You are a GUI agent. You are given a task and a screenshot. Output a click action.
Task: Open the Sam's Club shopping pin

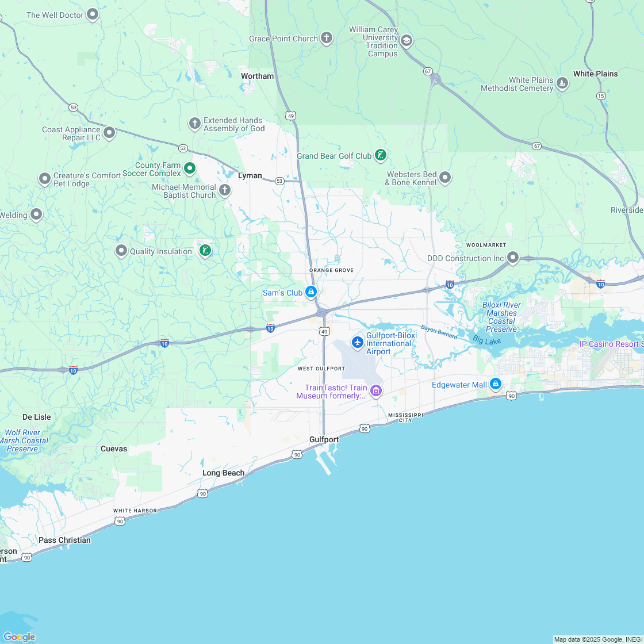coord(311,292)
